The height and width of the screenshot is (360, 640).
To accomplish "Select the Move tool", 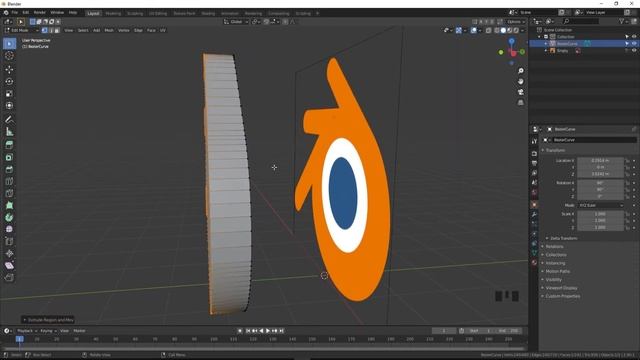I will coord(9,69).
